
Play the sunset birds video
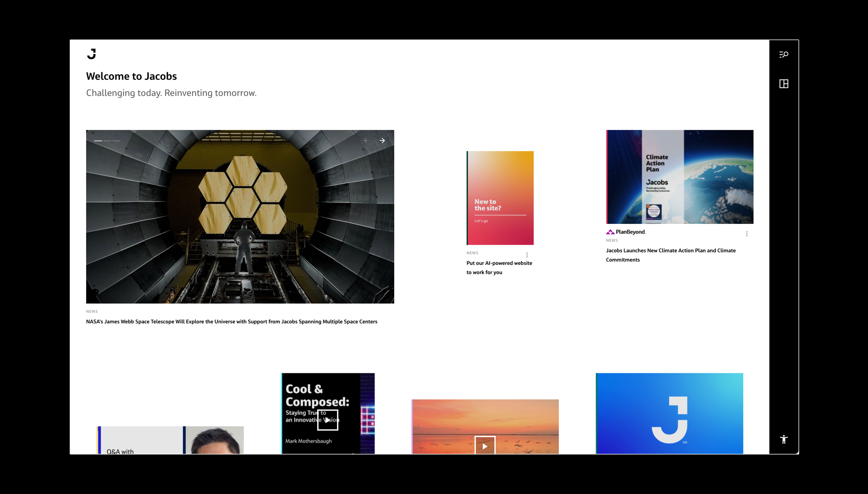click(485, 446)
